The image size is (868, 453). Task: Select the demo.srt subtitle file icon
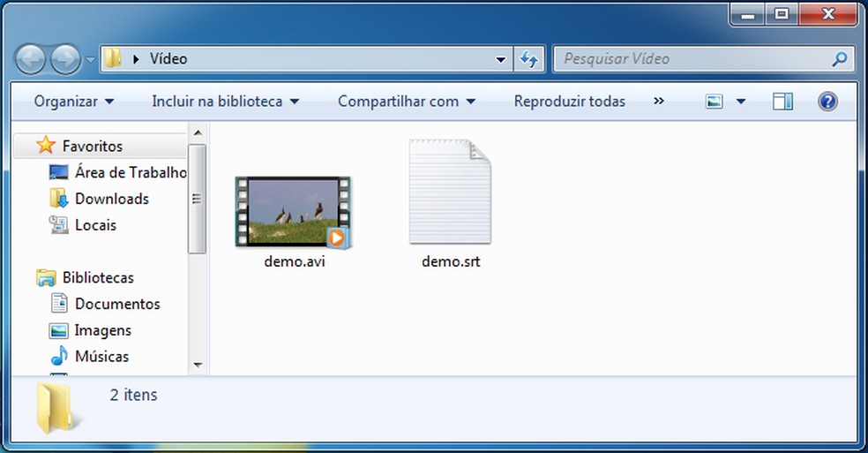click(450, 192)
